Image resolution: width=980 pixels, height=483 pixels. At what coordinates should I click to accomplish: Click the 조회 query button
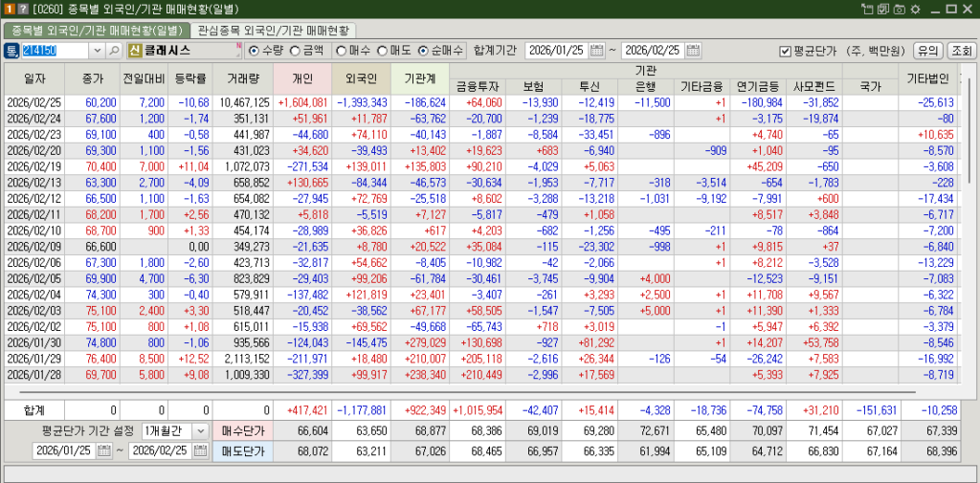[x=961, y=51]
